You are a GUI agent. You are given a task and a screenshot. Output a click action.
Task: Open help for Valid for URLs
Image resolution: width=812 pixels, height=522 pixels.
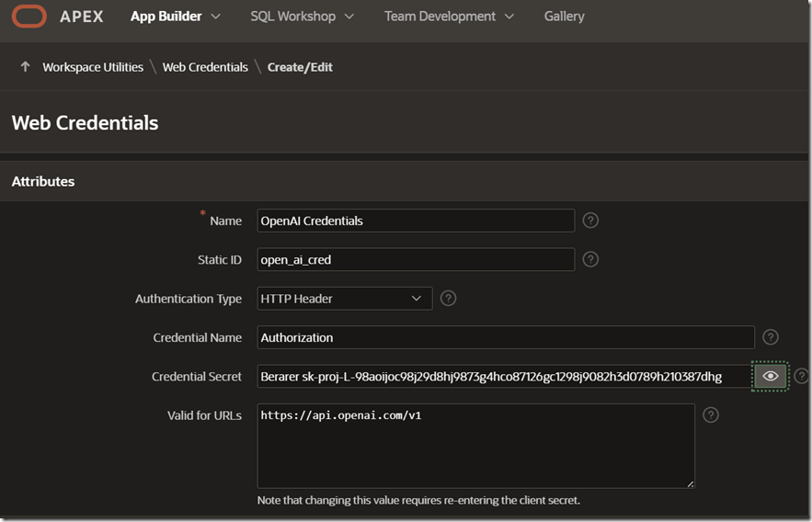tap(711, 414)
